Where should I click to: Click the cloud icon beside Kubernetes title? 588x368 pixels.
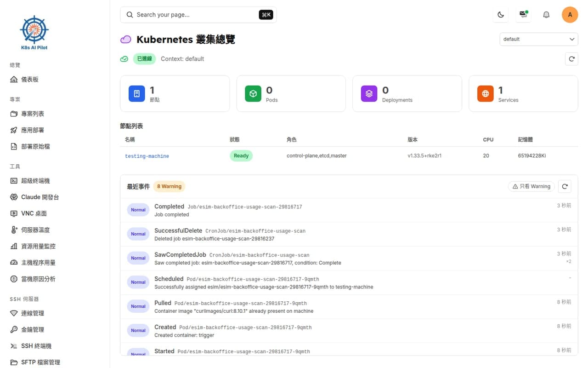(x=125, y=40)
